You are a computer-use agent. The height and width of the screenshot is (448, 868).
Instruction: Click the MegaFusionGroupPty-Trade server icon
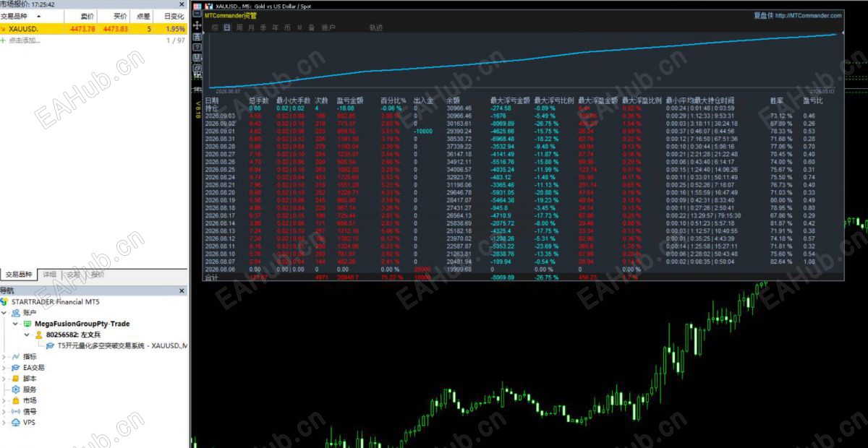(x=27, y=324)
